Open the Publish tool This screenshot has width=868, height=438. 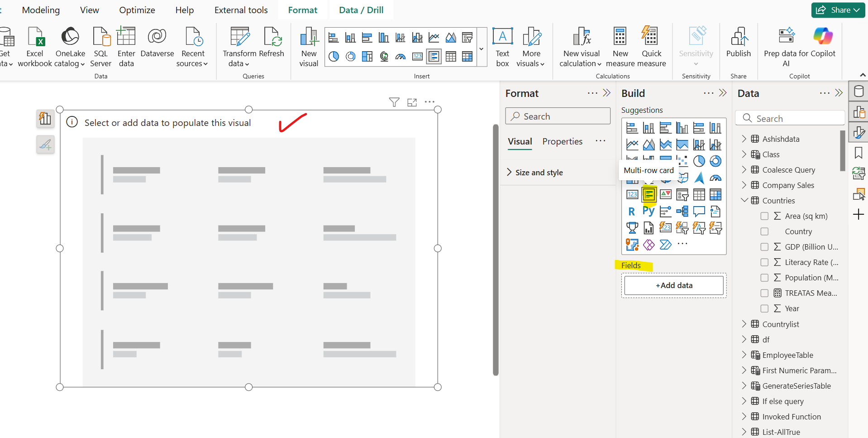point(738,45)
